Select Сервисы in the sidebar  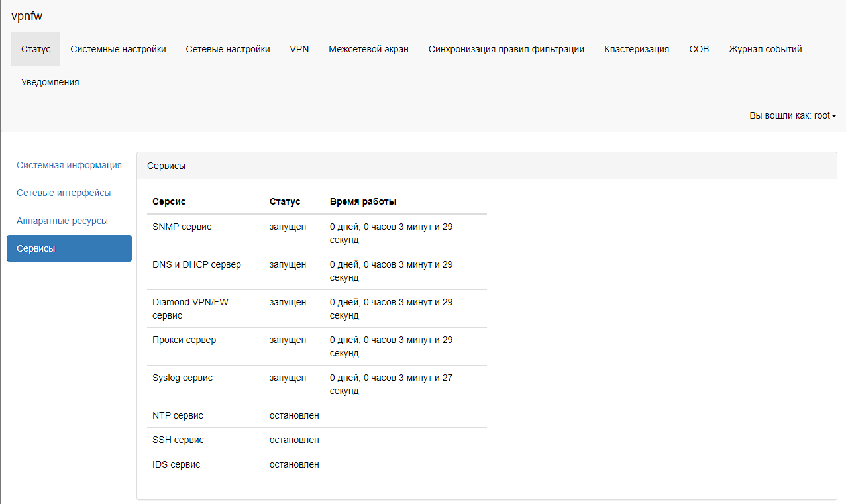coord(69,248)
